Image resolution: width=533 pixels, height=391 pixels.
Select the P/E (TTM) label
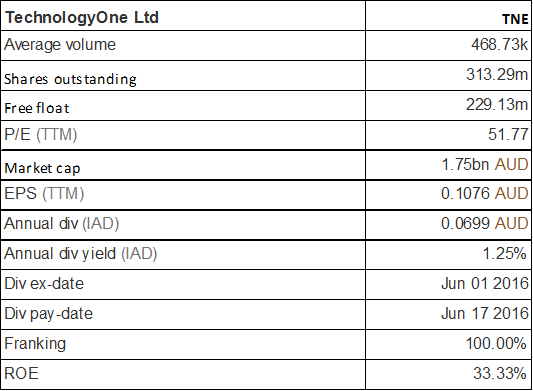click(x=41, y=134)
